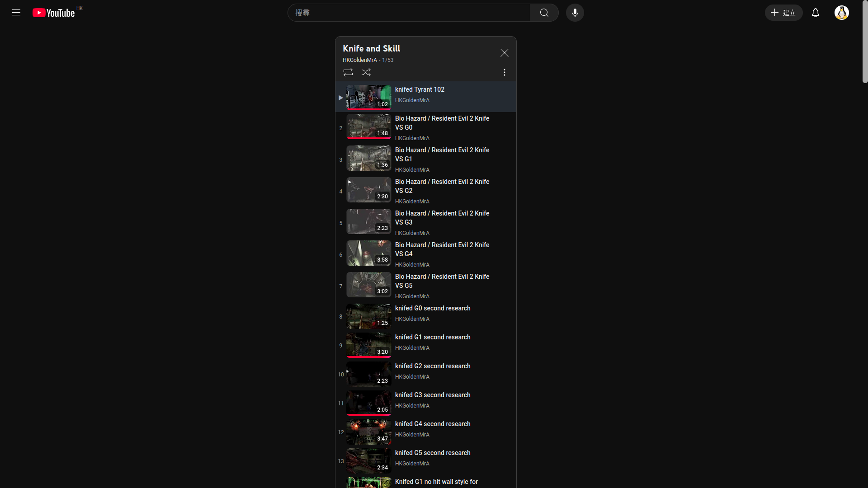
Task: Select thumbnail of Knife VS G4 video
Action: coord(369,253)
